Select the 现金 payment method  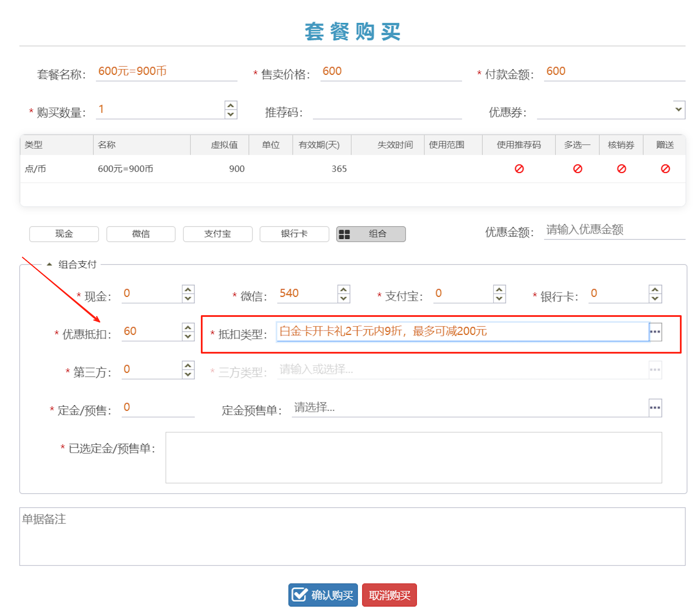coord(64,234)
